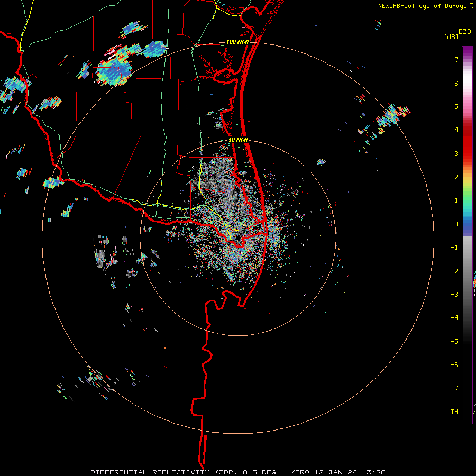Click the -3 value on the color scale
The image size is (476, 476).
(454, 295)
